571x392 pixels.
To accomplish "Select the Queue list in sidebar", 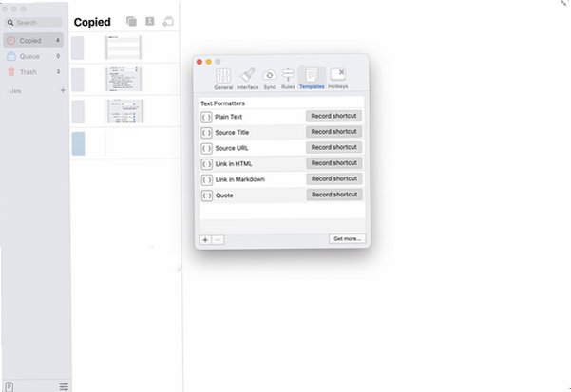I will [x=33, y=56].
